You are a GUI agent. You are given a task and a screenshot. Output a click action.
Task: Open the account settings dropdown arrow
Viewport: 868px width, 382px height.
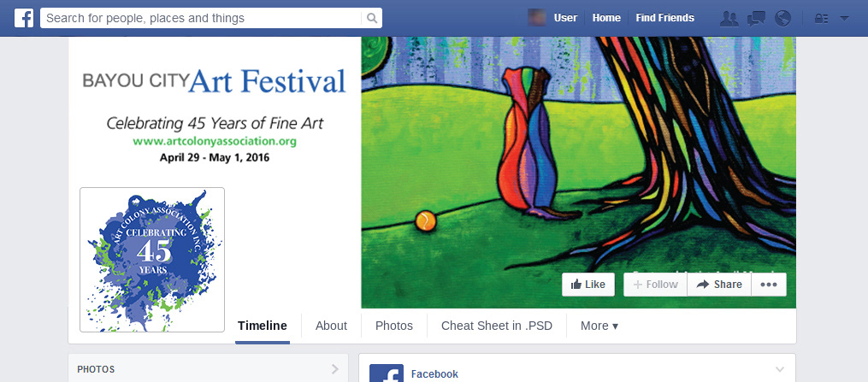[x=845, y=18]
